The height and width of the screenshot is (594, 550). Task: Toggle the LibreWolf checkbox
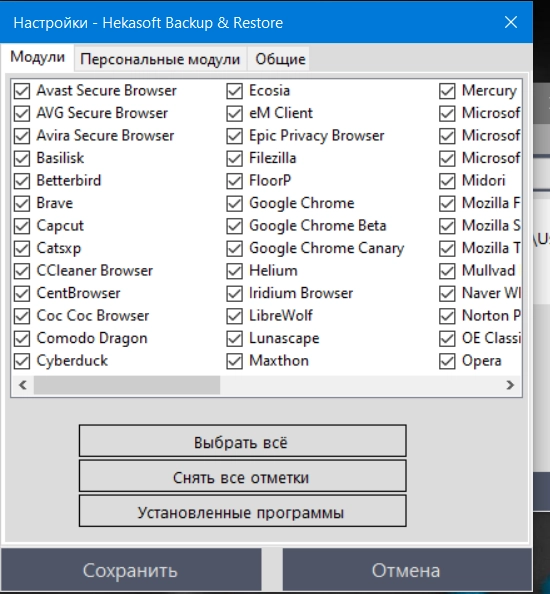coord(234,316)
